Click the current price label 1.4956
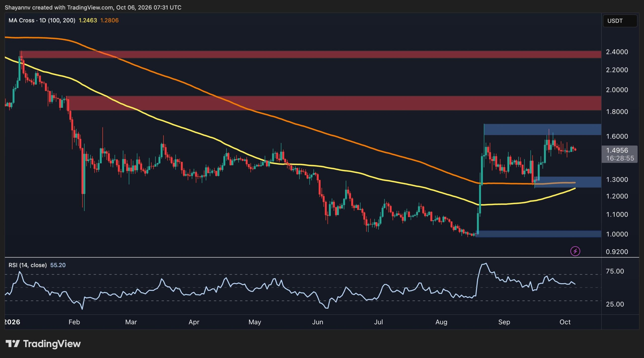 click(x=617, y=150)
